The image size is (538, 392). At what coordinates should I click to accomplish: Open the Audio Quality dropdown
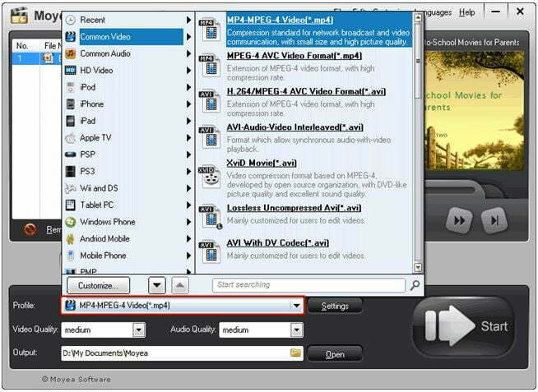pyautogui.click(x=296, y=330)
